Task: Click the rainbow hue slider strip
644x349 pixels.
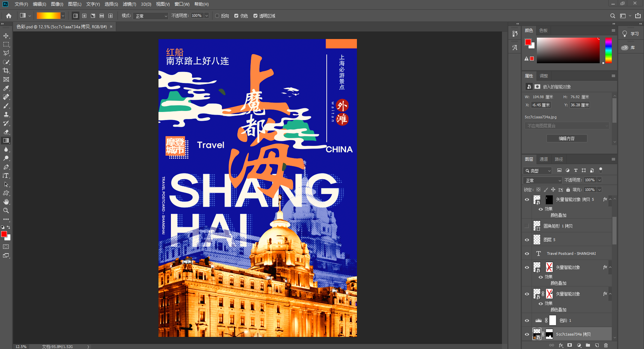Action: click(608, 50)
